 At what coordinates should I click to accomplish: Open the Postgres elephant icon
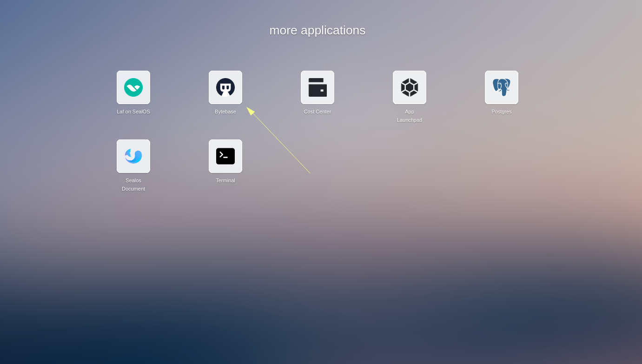coord(502,87)
